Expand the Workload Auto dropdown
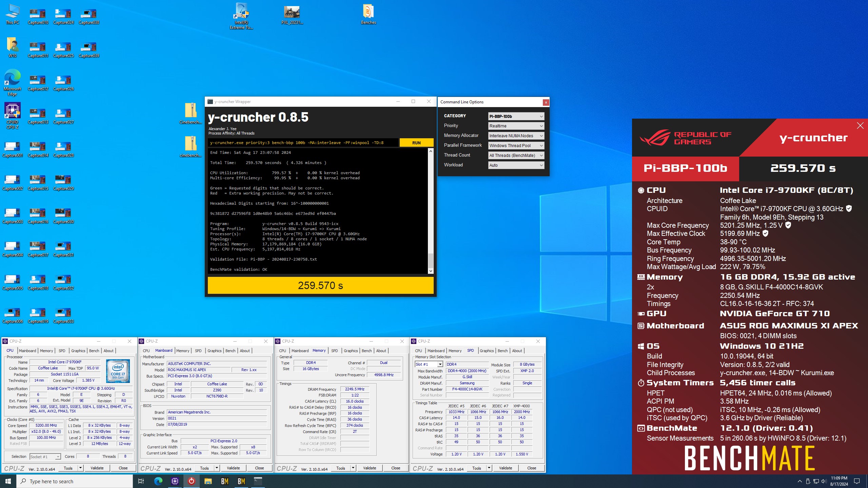The image size is (868, 488). coord(516,165)
